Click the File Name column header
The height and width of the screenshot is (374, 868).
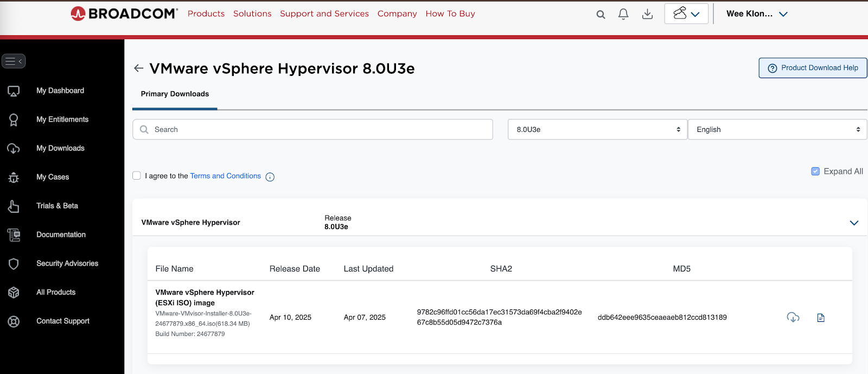click(174, 269)
